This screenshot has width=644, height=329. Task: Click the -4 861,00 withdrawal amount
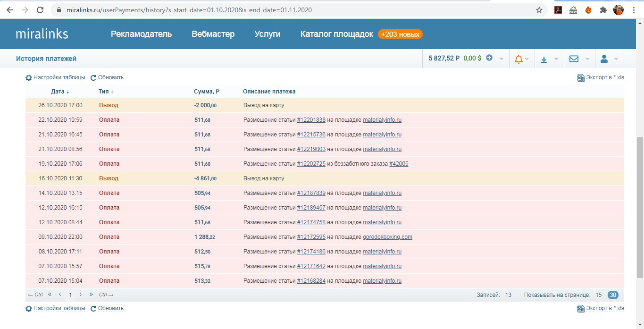[205, 178]
